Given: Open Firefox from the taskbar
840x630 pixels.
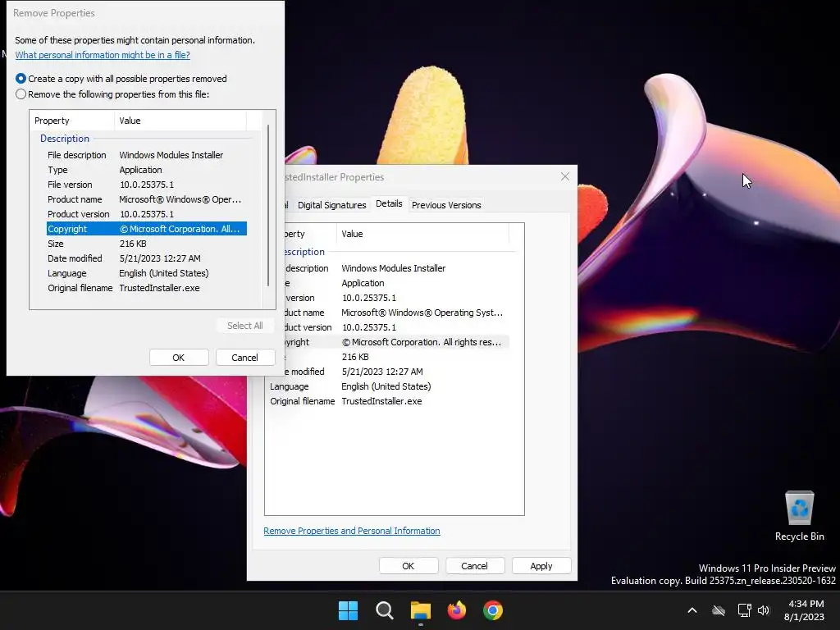Looking at the screenshot, I should (456, 610).
